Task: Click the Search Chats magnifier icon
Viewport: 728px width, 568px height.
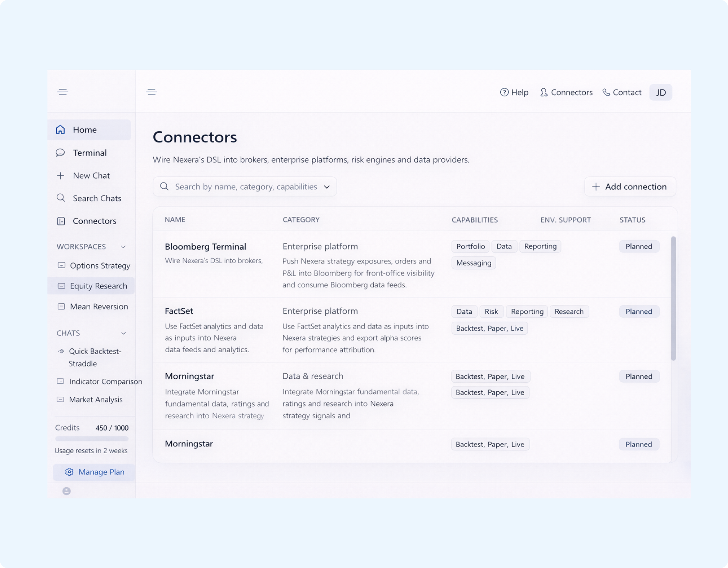Action: 60,198
